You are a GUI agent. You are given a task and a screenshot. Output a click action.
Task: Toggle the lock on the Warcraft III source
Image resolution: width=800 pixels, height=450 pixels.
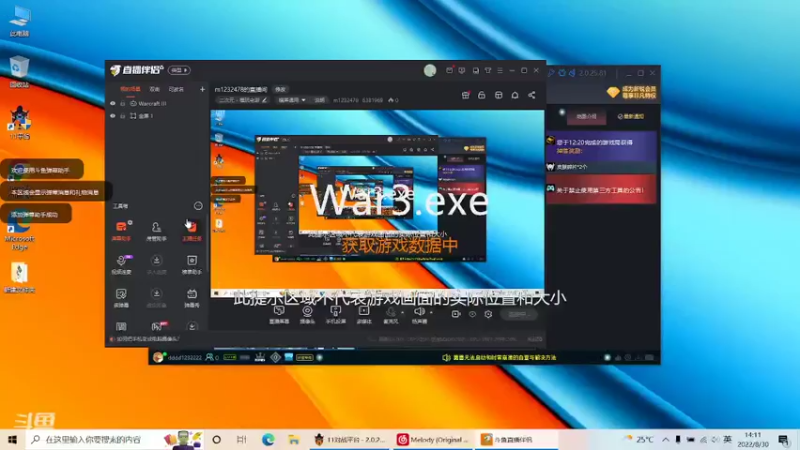(122, 104)
